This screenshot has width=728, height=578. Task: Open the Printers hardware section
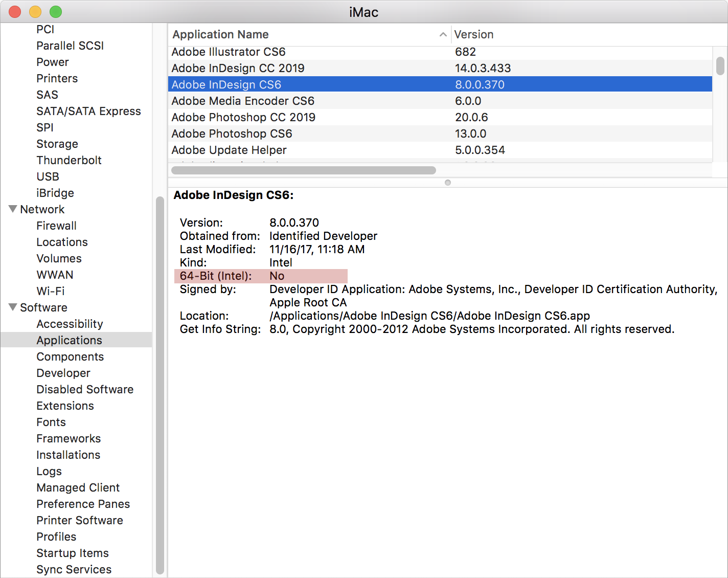[x=57, y=78]
